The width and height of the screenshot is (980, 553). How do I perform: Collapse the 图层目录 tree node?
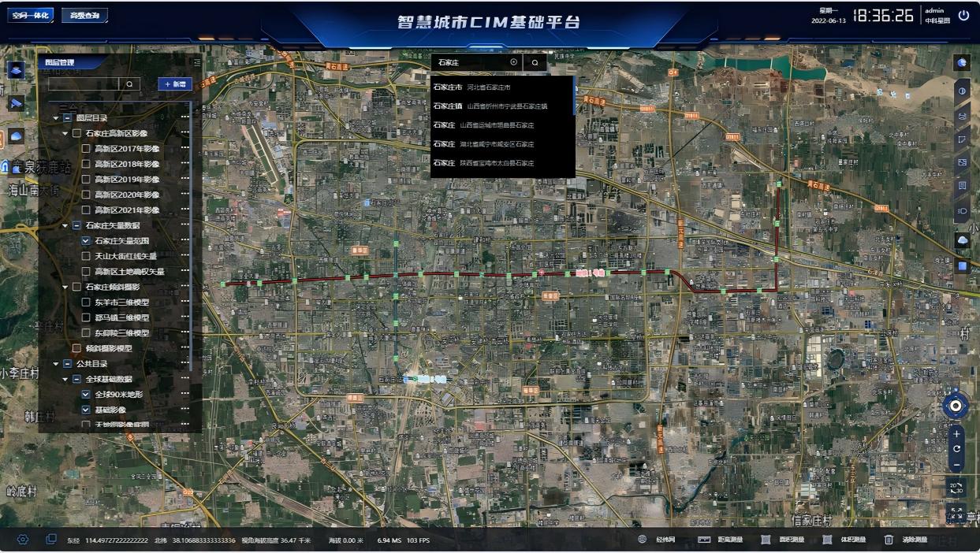coord(56,117)
